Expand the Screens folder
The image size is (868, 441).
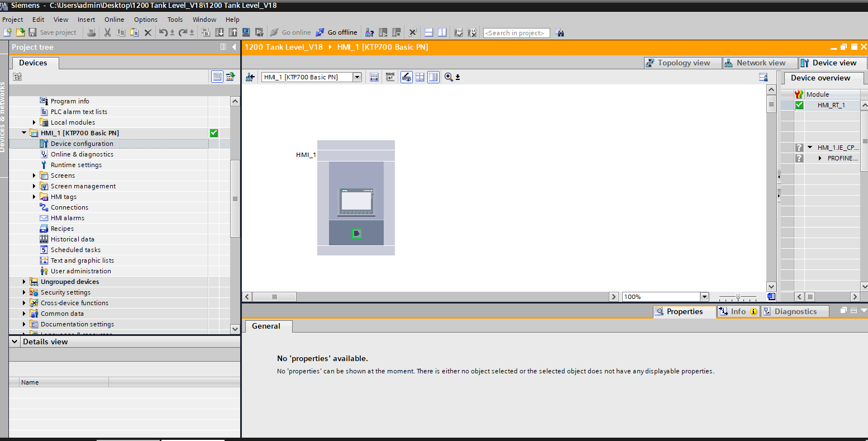[x=34, y=176]
